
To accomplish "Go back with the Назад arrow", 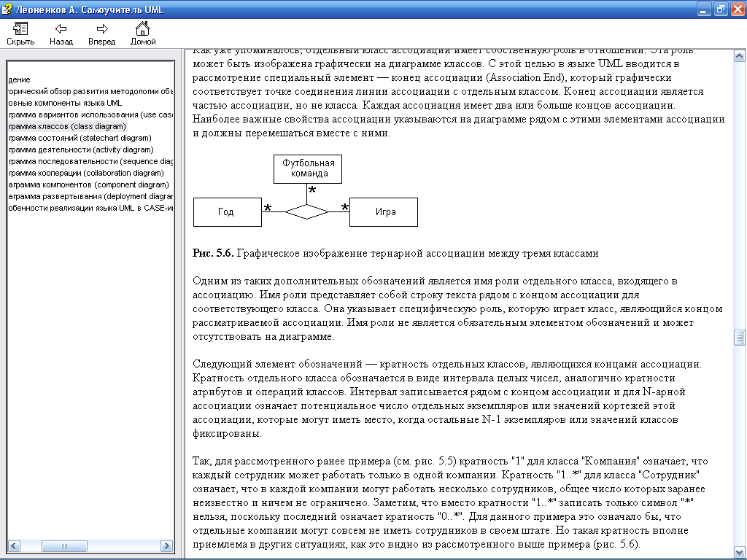I will tap(61, 34).
